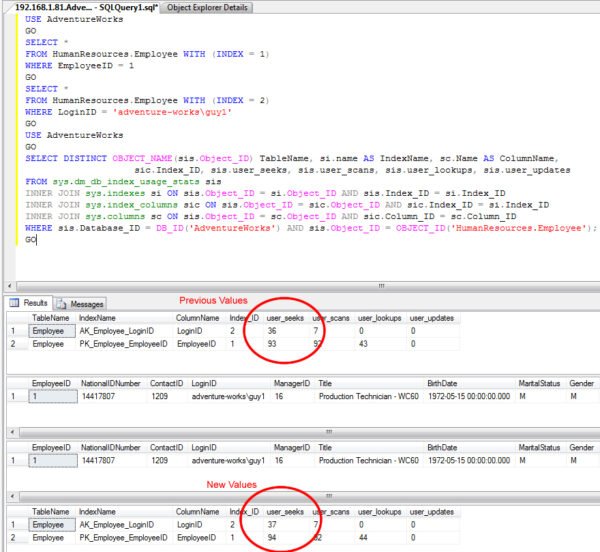Click 'HumanResources.Employee' string in the WHERE clause

click(x=519, y=228)
